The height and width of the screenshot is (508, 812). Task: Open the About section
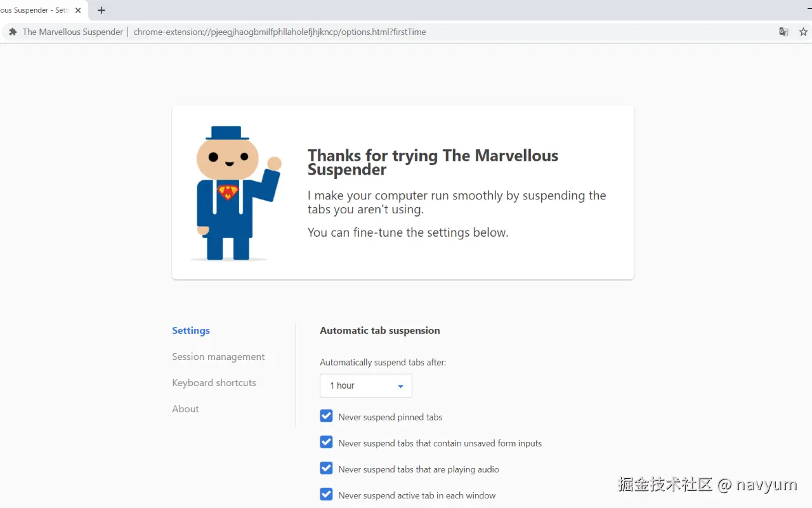click(185, 408)
